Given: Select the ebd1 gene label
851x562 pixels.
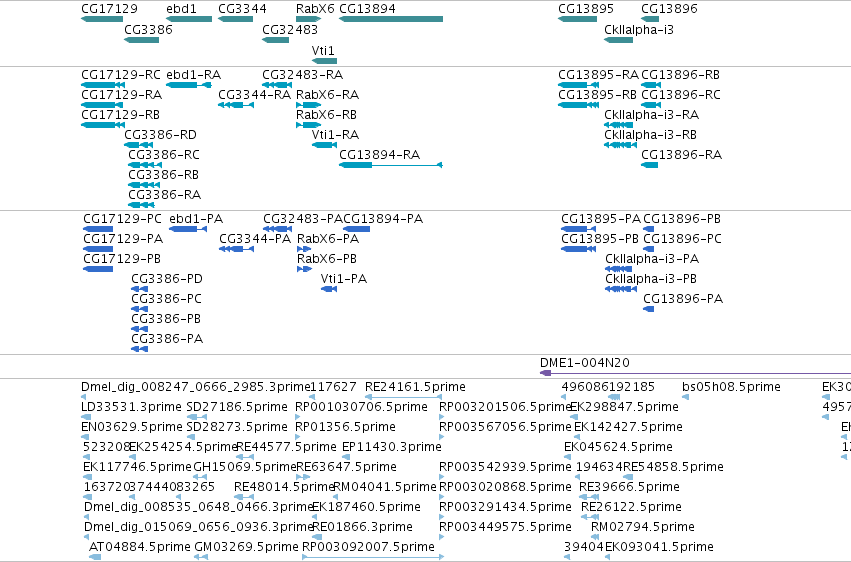Looking at the screenshot, I should tap(181, 9).
